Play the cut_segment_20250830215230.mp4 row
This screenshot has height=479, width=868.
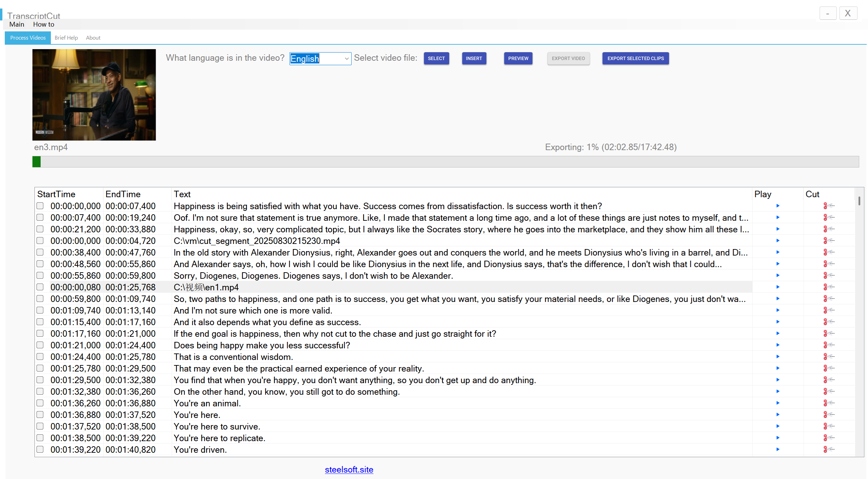778,241
